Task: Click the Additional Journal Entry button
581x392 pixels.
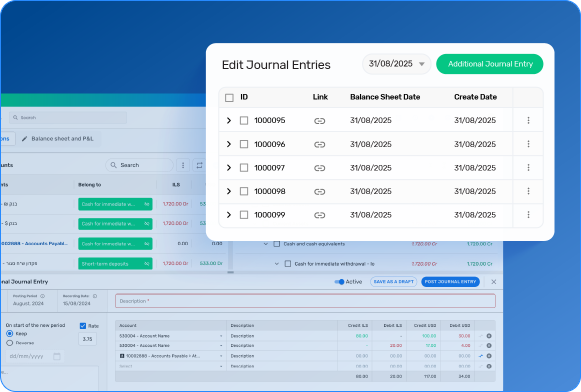Action: click(x=490, y=64)
